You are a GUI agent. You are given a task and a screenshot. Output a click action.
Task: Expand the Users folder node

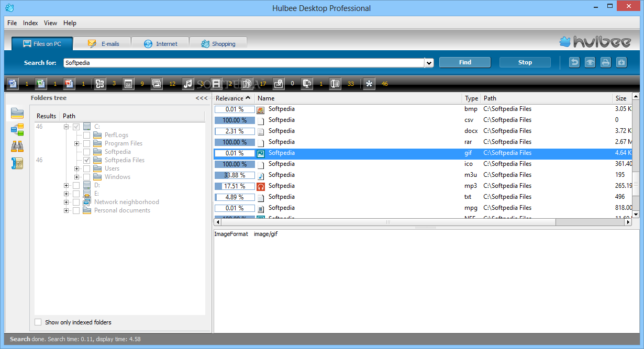pyautogui.click(x=77, y=168)
